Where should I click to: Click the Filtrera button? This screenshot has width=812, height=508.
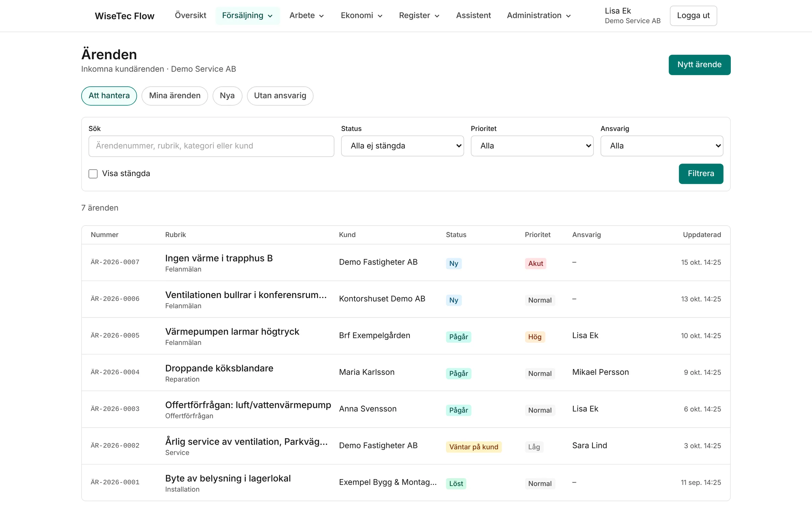[701, 174]
